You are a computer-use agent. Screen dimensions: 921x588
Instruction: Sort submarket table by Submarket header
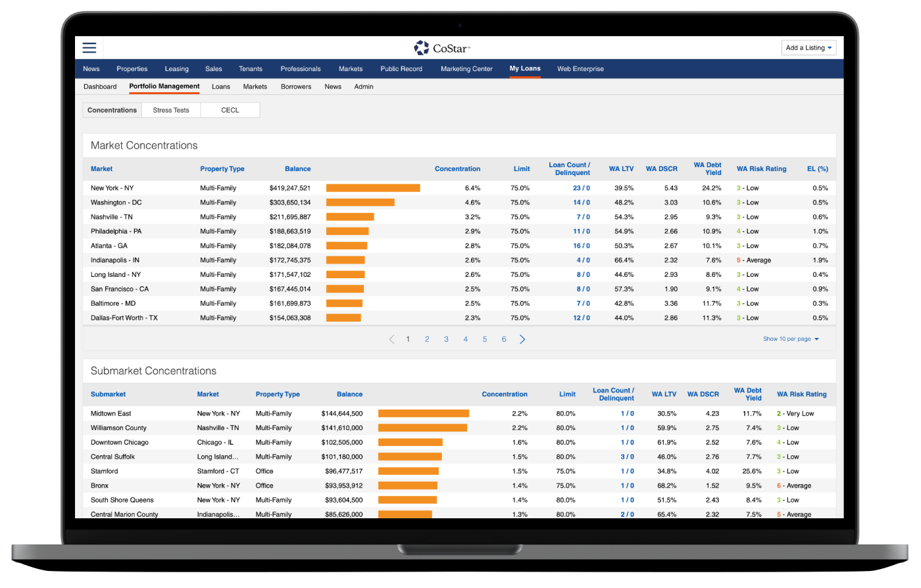108,395
